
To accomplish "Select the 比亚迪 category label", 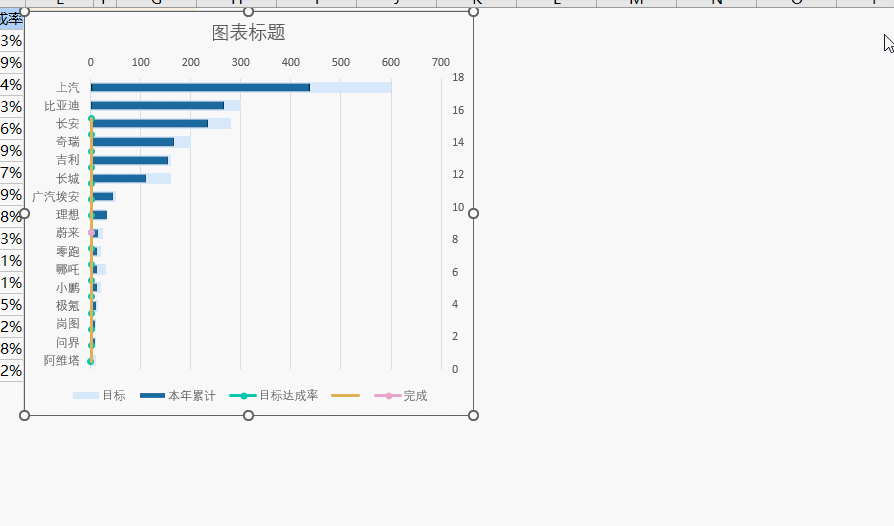I will [62, 105].
